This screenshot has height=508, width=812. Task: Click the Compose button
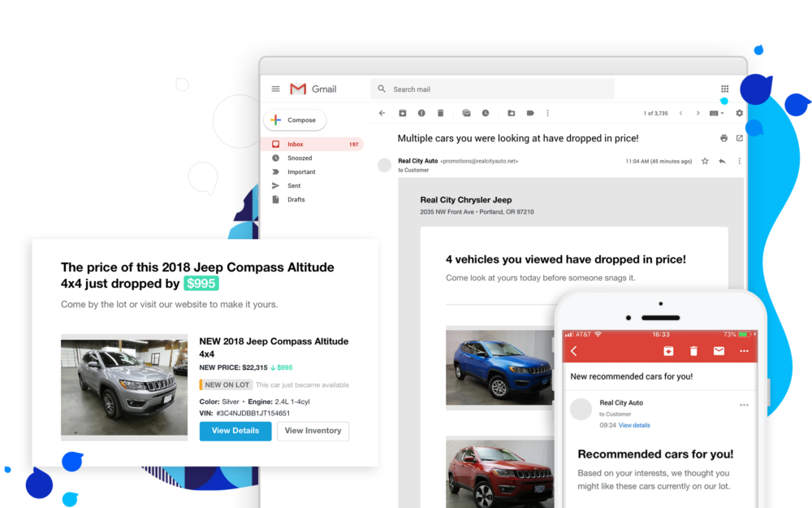296,119
